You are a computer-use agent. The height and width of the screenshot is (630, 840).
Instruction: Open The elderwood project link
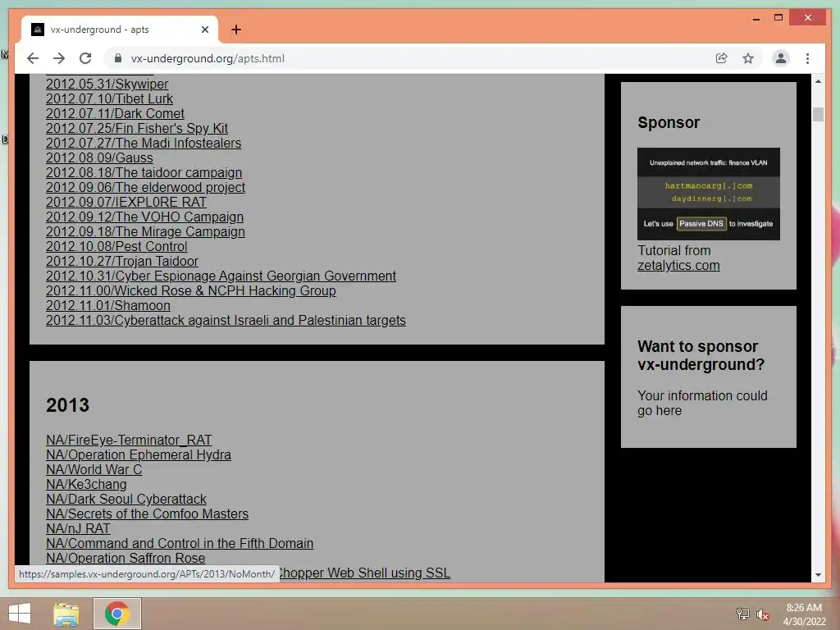146,188
